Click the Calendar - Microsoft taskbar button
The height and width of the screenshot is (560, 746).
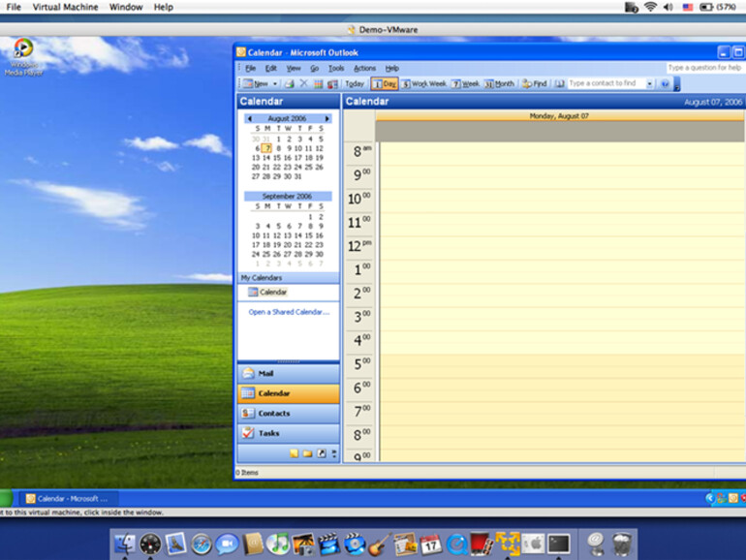70,499
